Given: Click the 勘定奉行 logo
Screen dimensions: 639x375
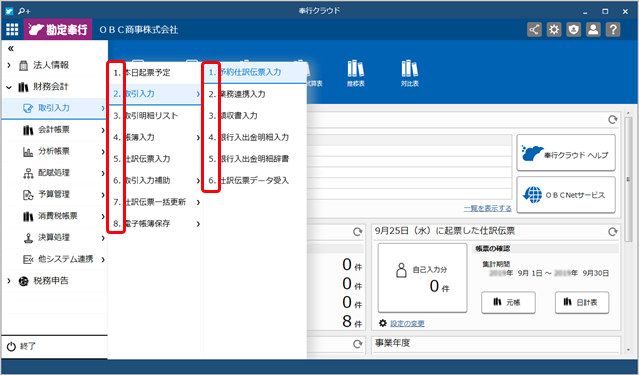Looking at the screenshot, I should point(58,29).
